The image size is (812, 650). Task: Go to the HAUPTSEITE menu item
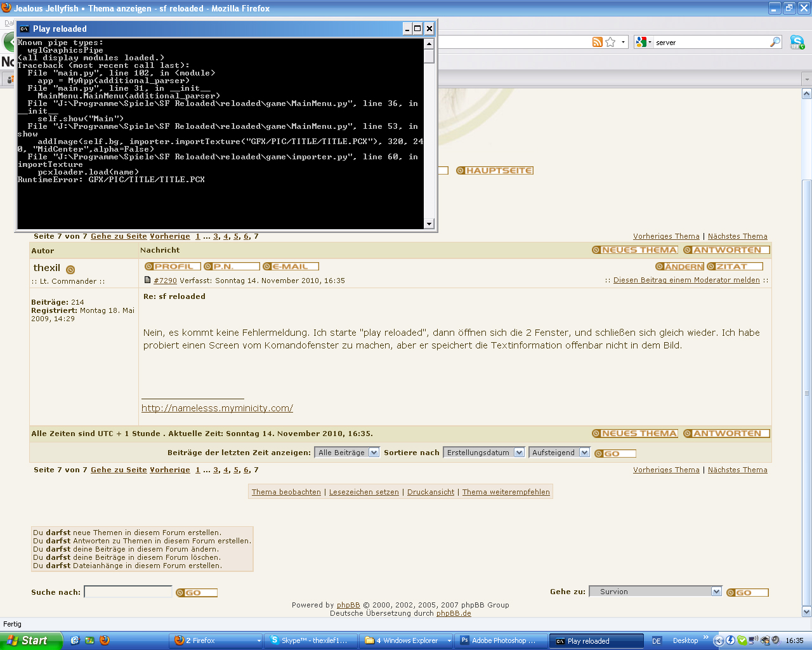coord(495,170)
